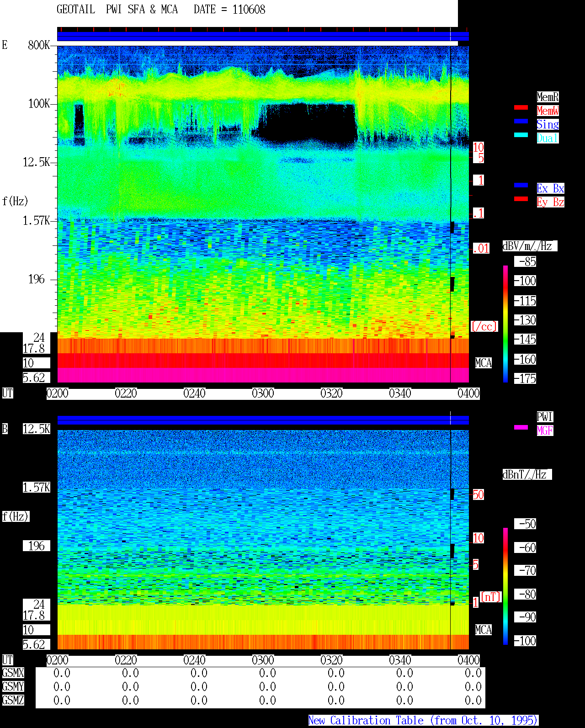Click the red MemW legend swatch
The height and width of the screenshot is (728, 585).
click(521, 107)
